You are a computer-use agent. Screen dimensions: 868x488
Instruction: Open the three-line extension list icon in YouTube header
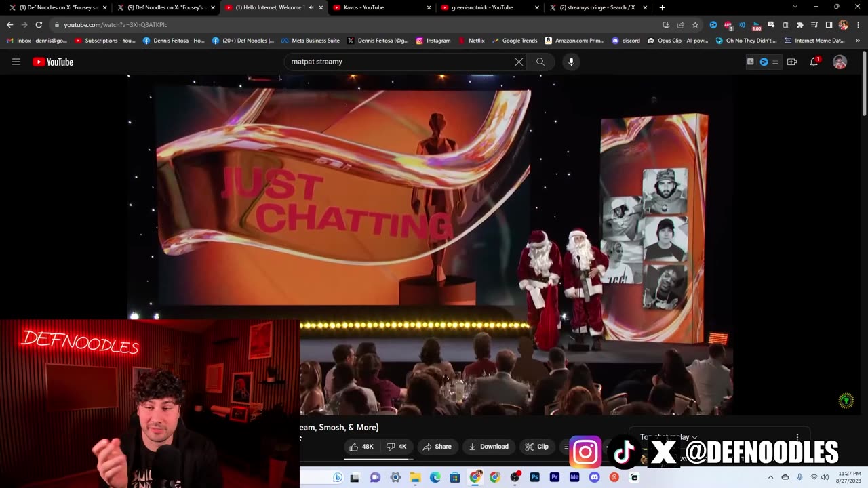point(775,62)
